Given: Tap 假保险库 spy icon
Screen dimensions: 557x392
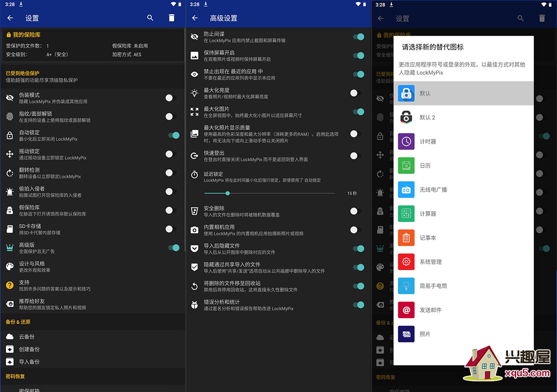Looking at the screenshot, I should point(10,210).
